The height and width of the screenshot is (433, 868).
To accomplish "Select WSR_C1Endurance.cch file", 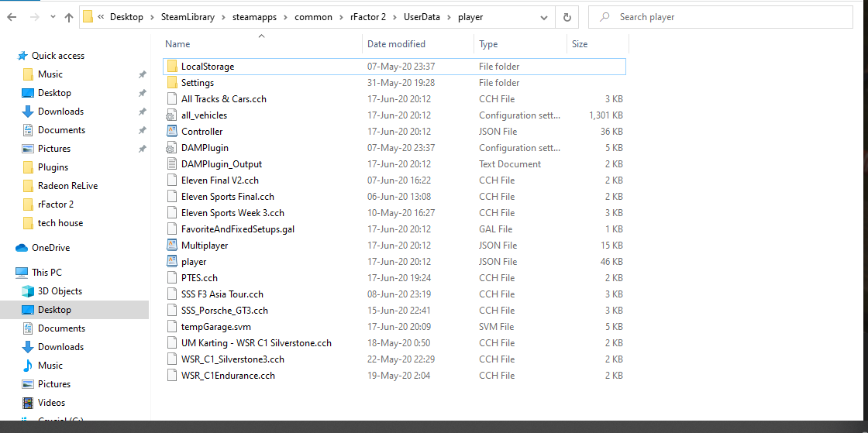I will pyautogui.click(x=228, y=376).
